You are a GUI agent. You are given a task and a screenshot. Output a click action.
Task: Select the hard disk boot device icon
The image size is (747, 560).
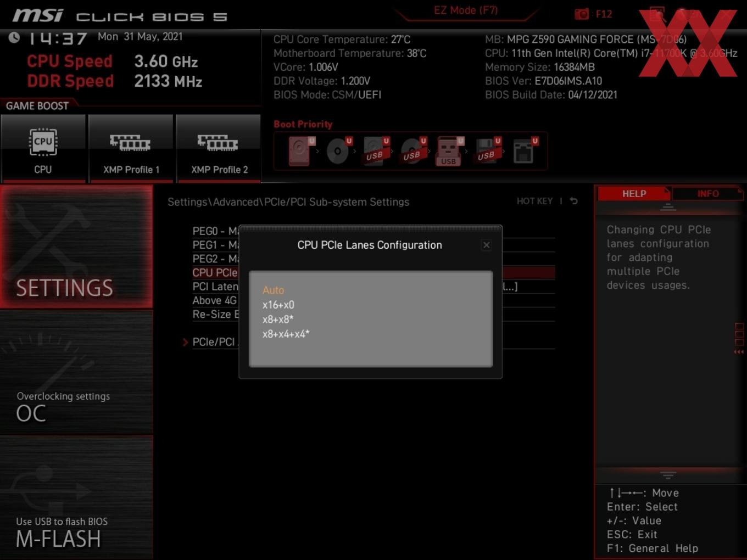(300, 151)
